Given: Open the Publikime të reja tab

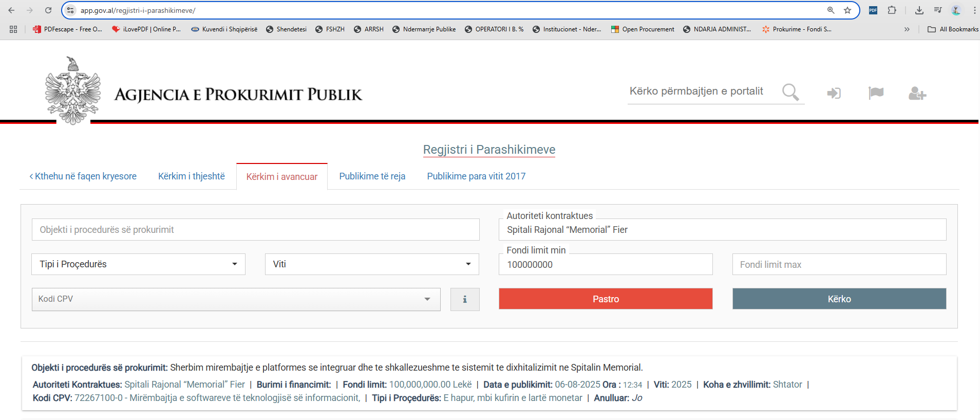Looking at the screenshot, I should click(372, 176).
